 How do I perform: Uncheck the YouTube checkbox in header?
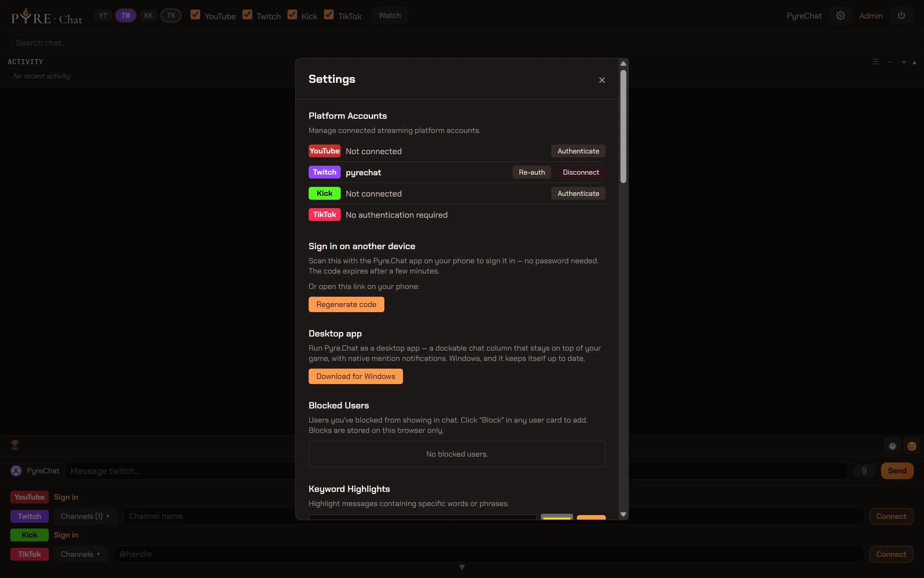click(195, 15)
